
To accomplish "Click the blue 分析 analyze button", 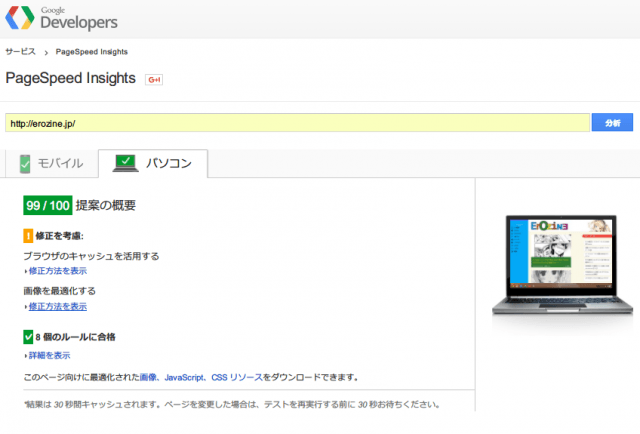I will (x=612, y=122).
